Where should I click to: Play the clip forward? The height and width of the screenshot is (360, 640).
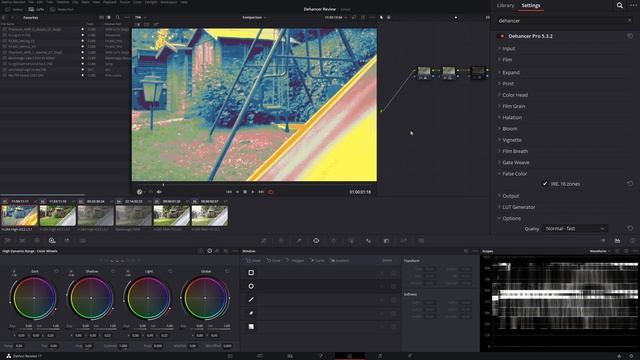pyautogui.click(x=253, y=191)
